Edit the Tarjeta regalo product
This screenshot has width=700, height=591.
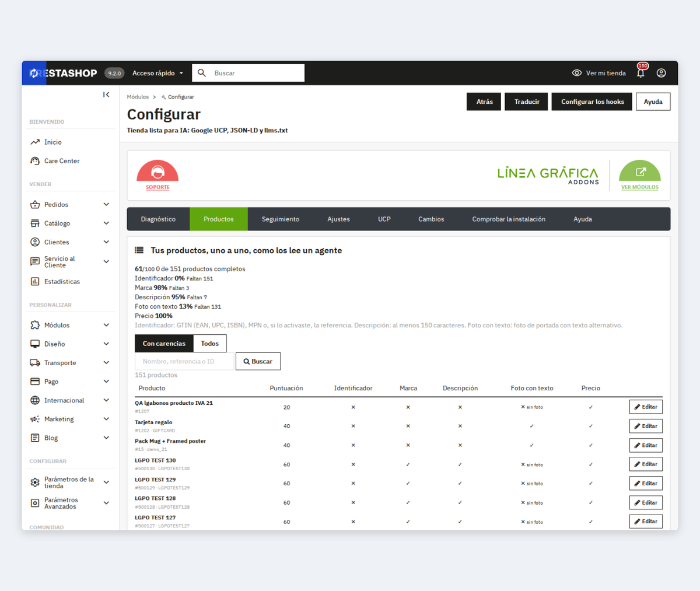tap(646, 426)
